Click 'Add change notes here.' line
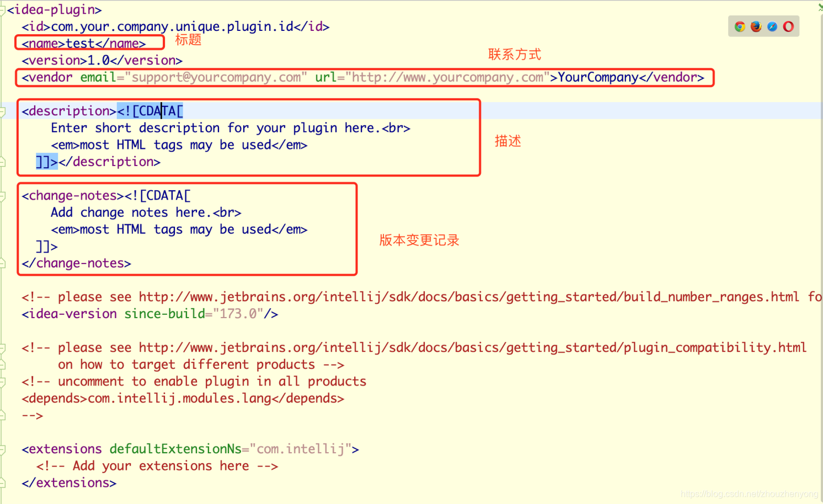Image resolution: width=823 pixels, height=504 pixels. point(131,213)
